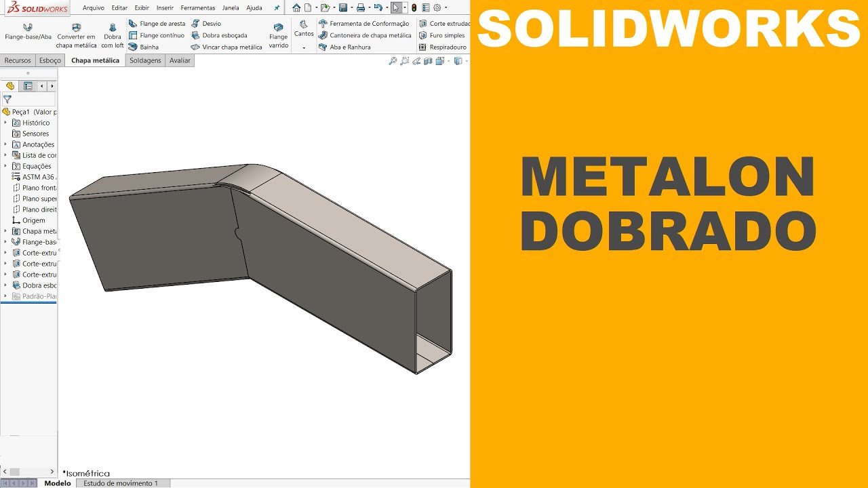Switch to PropertyManager panel tab
The width and height of the screenshot is (868, 488).
pyautogui.click(x=28, y=86)
